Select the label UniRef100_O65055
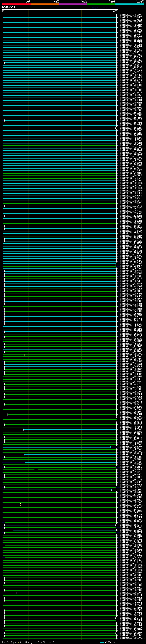The width and height of the screenshot is (146, 644). coord(131,95)
